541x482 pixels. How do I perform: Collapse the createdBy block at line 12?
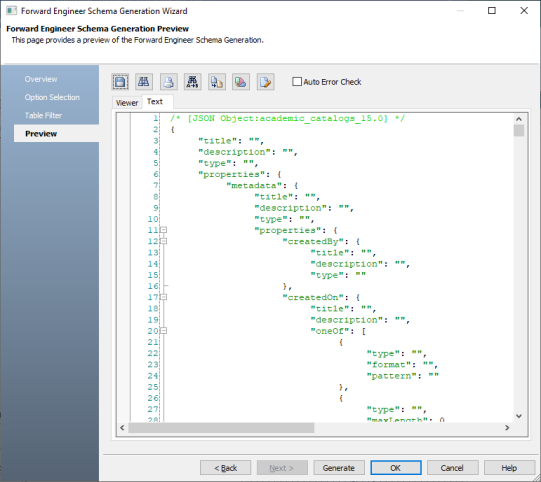click(x=164, y=241)
